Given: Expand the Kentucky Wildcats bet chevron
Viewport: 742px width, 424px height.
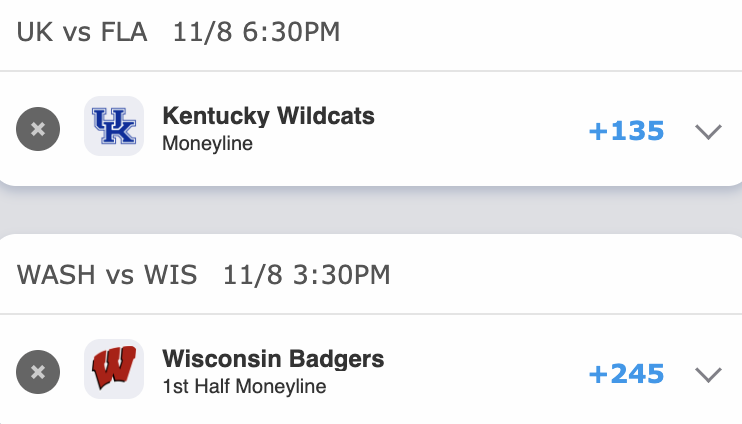Looking at the screenshot, I should 708,131.
